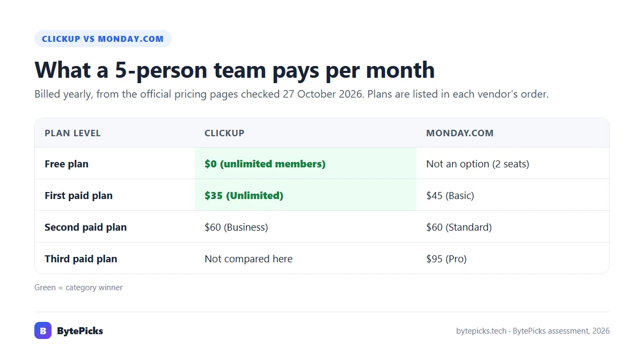The height and width of the screenshot is (361, 644).
Task: Click the $45 (Basic) cell
Action: tap(513, 195)
